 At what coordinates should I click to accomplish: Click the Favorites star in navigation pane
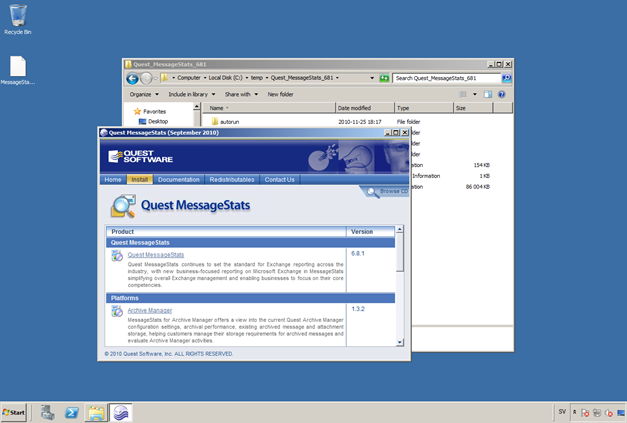tap(137, 112)
